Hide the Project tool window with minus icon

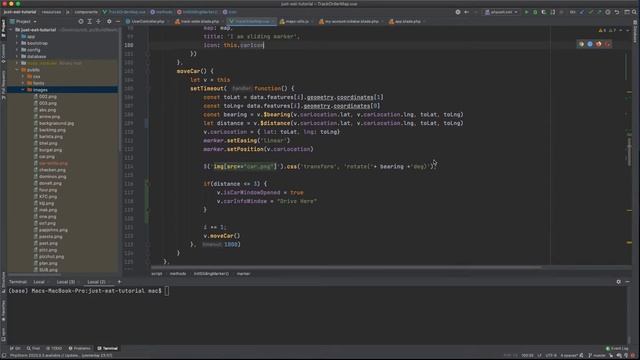click(x=118, y=21)
